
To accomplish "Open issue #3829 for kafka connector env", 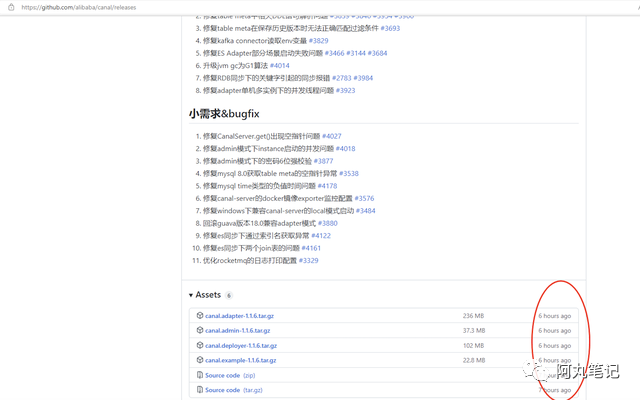I will [318, 41].
